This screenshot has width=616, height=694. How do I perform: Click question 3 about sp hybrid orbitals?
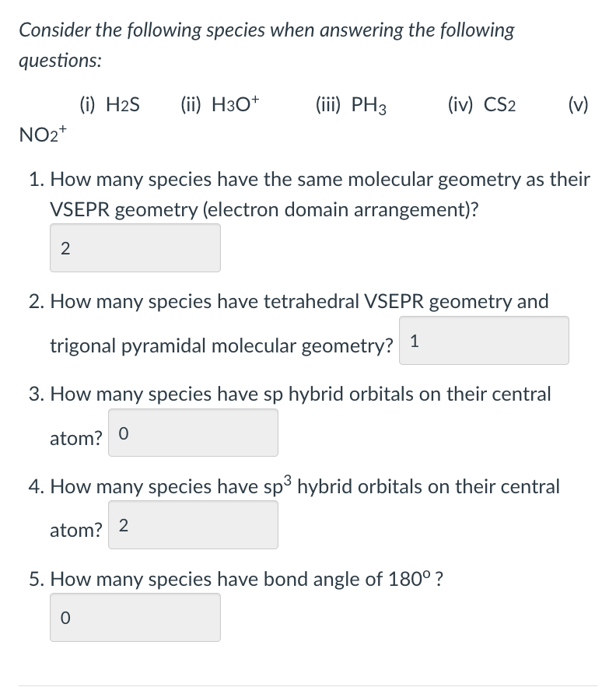[x=299, y=394]
